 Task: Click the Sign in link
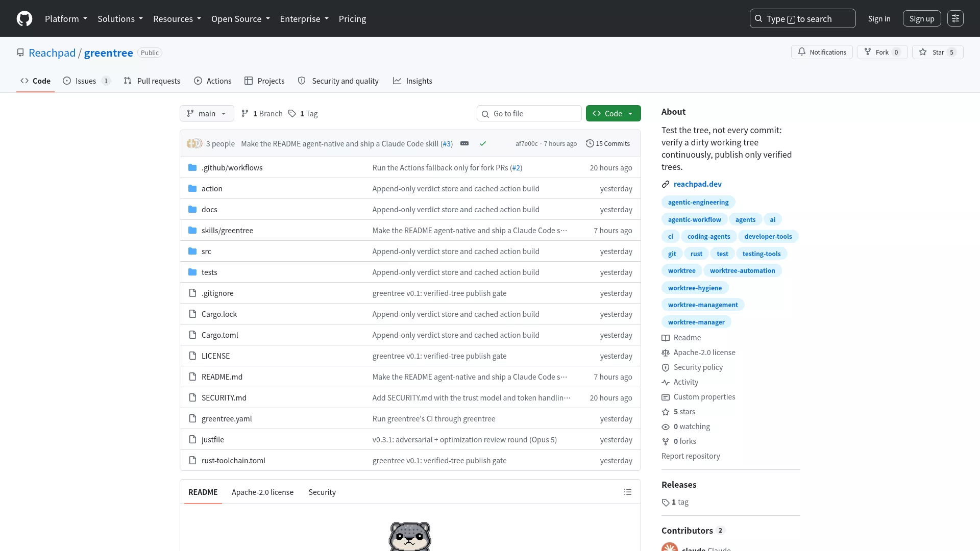[879, 19]
